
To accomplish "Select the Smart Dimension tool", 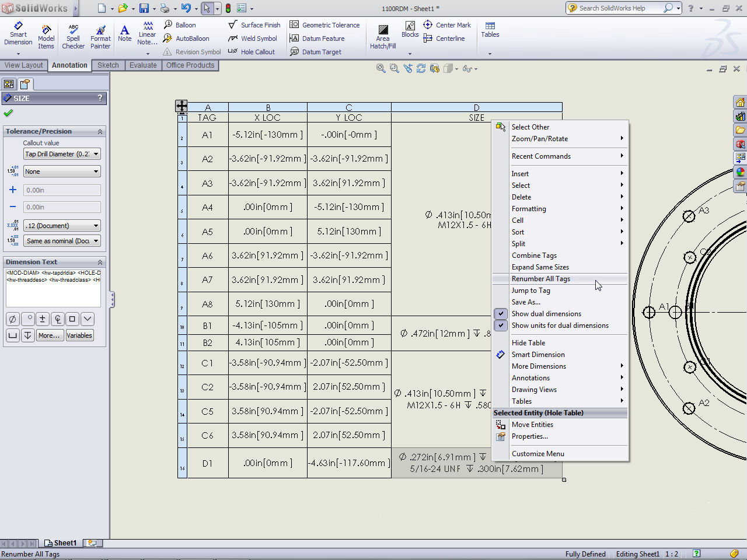I will pos(18,34).
